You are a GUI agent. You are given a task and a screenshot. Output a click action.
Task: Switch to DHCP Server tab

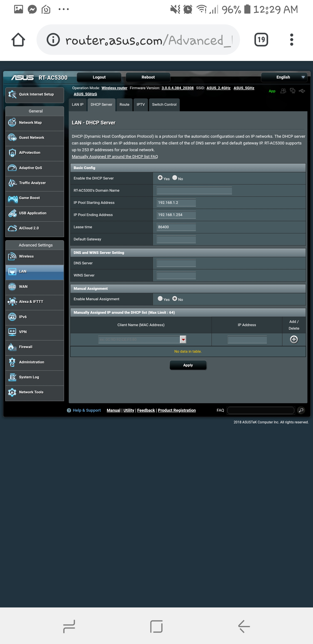click(102, 105)
